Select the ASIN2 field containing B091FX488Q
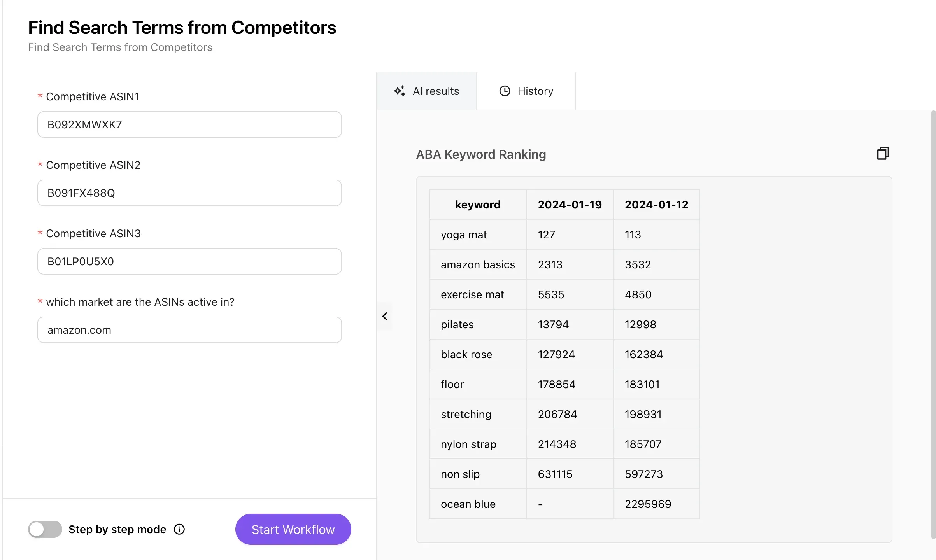Viewport: 936px width, 560px height. 189,193
